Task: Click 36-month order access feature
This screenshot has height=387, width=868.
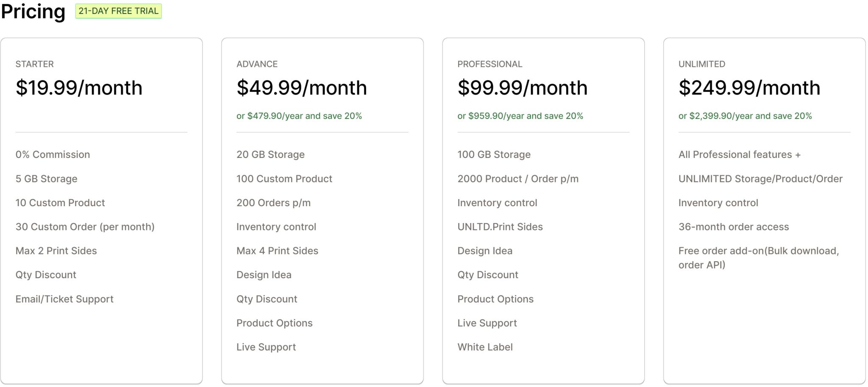Action: coord(733,227)
